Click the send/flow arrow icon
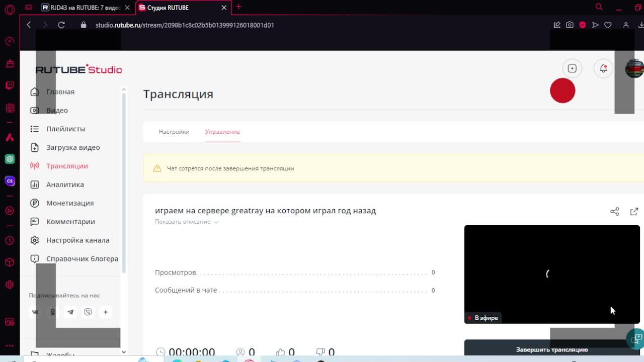This screenshot has width=644, height=362. (x=595, y=25)
